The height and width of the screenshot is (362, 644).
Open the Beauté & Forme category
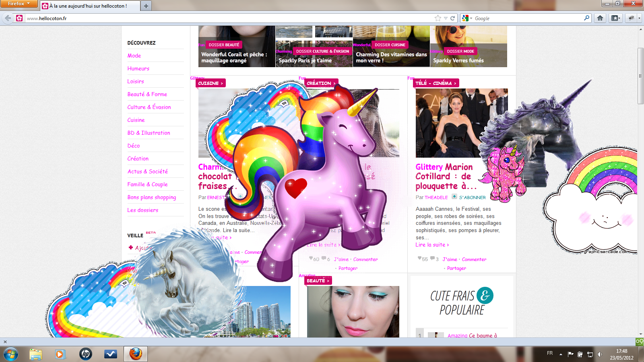tap(147, 94)
